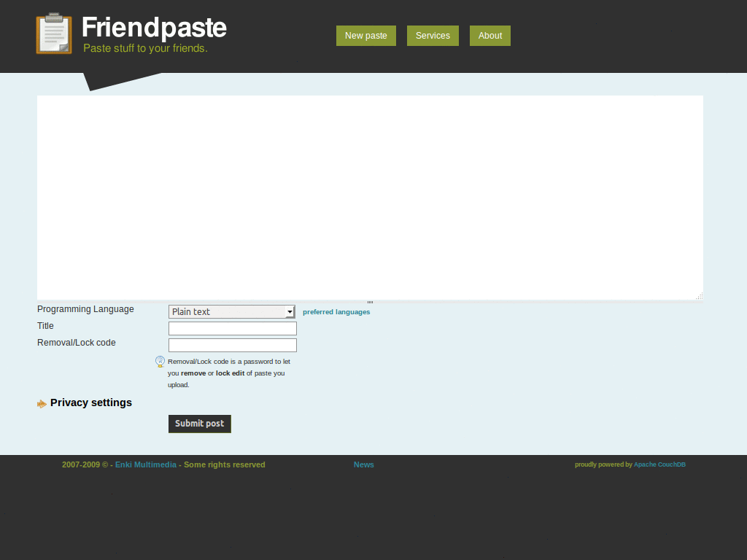Click inside the large paste text area

point(370,197)
